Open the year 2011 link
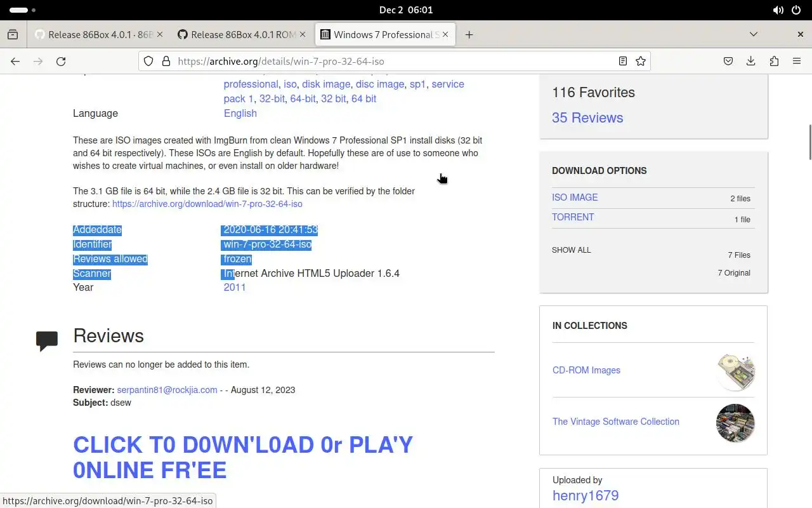Image resolution: width=812 pixels, height=508 pixels. click(235, 287)
